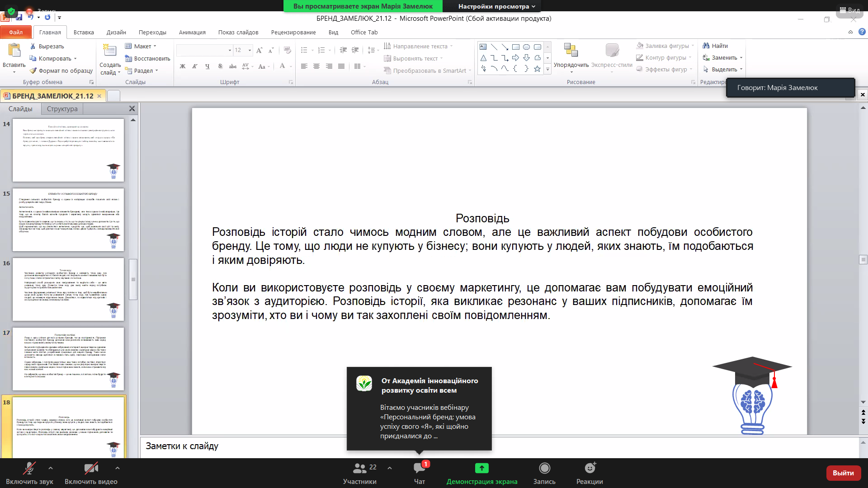Open the Chat panel icon

coord(419,468)
